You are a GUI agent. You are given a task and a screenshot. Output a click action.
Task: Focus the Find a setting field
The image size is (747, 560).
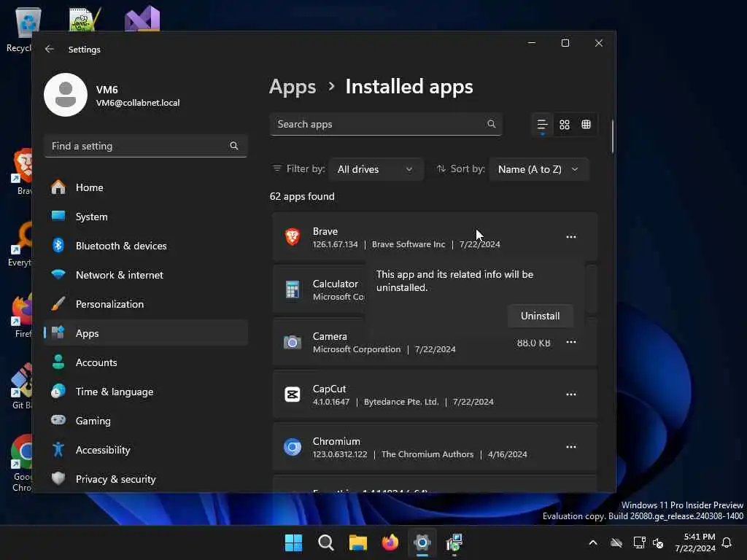pyautogui.click(x=146, y=146)
